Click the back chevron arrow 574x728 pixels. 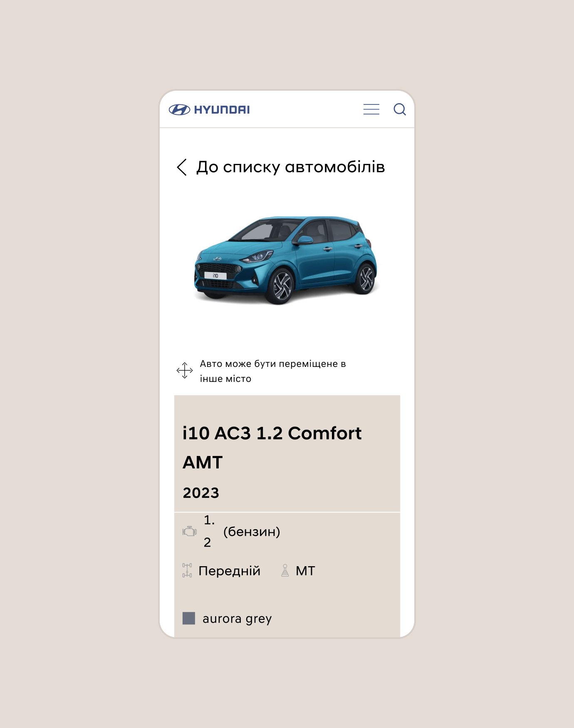pyautogui.click(x=182, y=167)
